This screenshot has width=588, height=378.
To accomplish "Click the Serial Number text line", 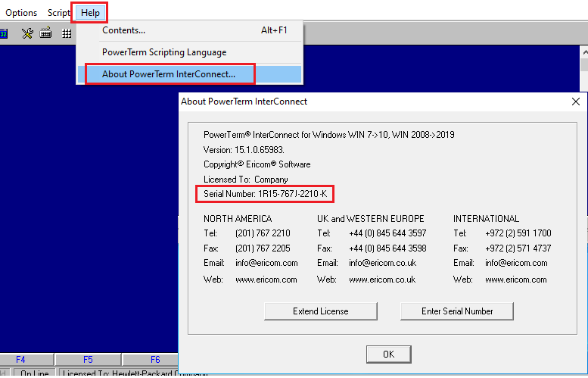I will click(265, 194).
